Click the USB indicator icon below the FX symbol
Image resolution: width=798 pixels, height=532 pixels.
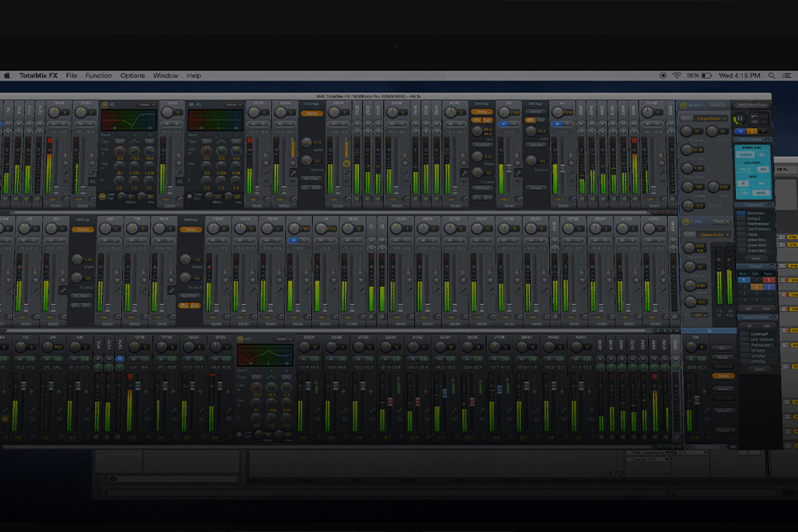pyautogui.click(x=756, y=121)
